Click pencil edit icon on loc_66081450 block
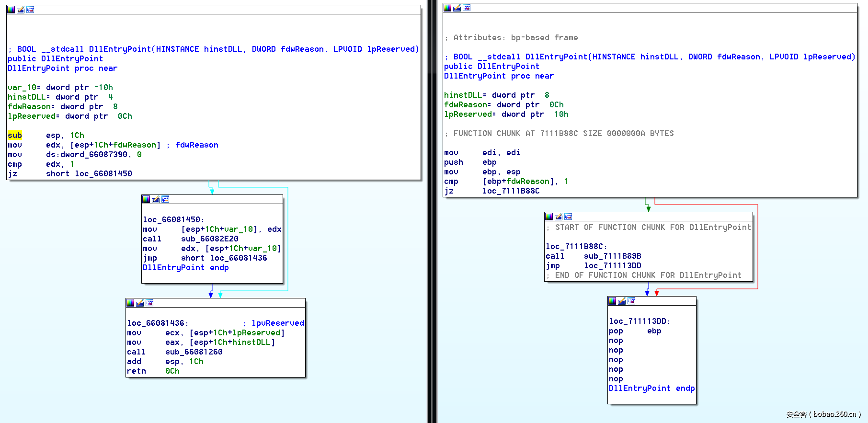Screen dimensions: 868x423 point(156,199)
